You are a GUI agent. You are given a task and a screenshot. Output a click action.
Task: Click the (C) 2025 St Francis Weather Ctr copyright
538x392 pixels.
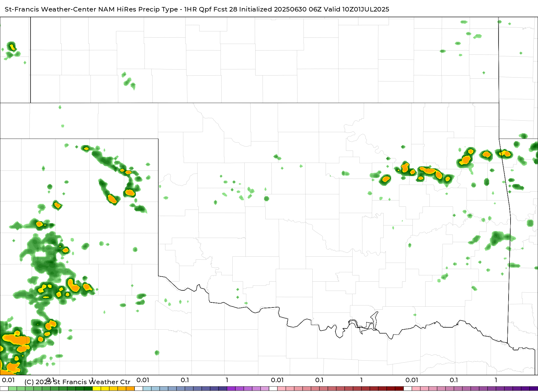click(x=77, y=382)
